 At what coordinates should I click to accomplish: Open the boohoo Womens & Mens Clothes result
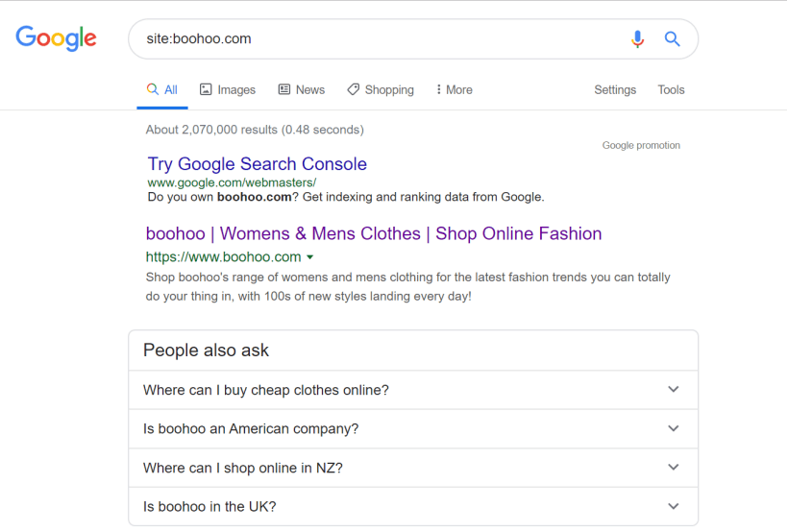coord(374,233)
